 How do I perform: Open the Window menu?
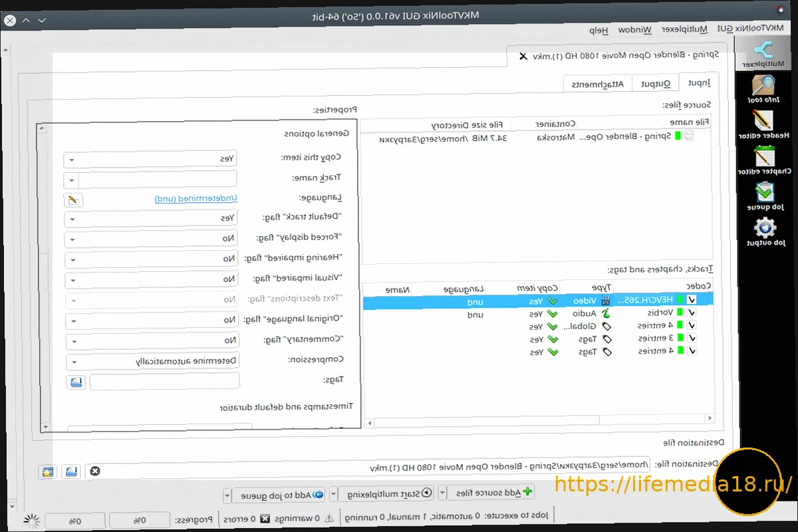(x=635, y=30)
